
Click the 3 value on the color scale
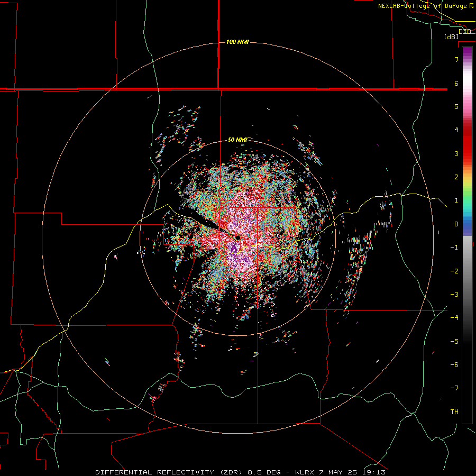point(456,153)
